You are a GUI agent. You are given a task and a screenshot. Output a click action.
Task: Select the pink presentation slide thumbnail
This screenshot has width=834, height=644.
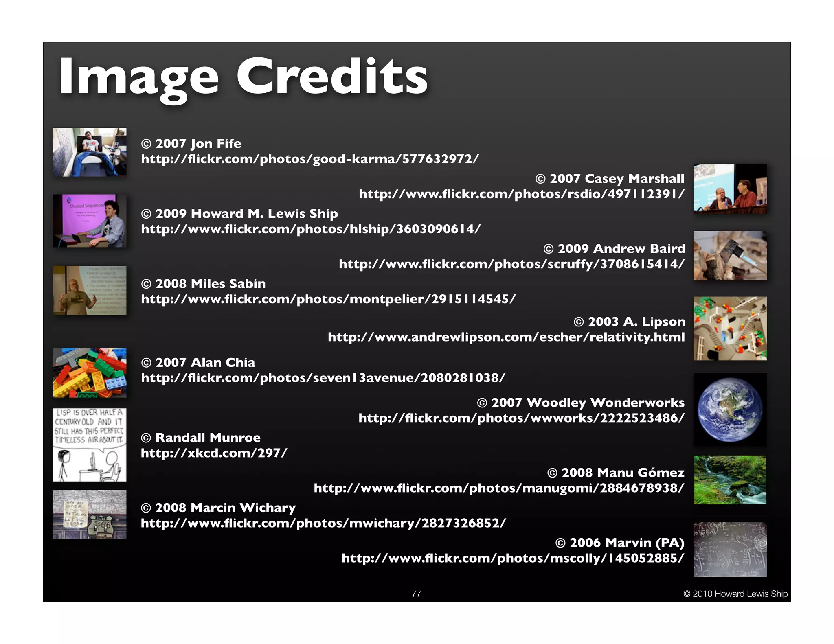coord(90,221)
